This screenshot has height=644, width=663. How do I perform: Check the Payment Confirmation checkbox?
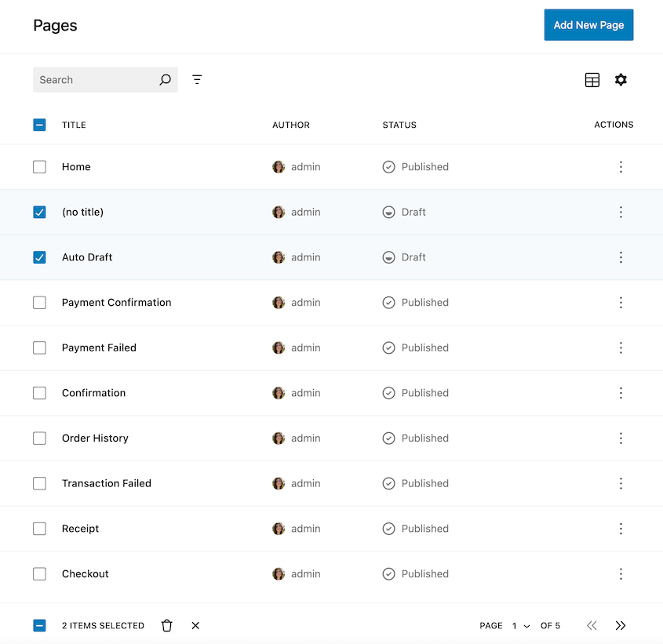tap(39, 302)
